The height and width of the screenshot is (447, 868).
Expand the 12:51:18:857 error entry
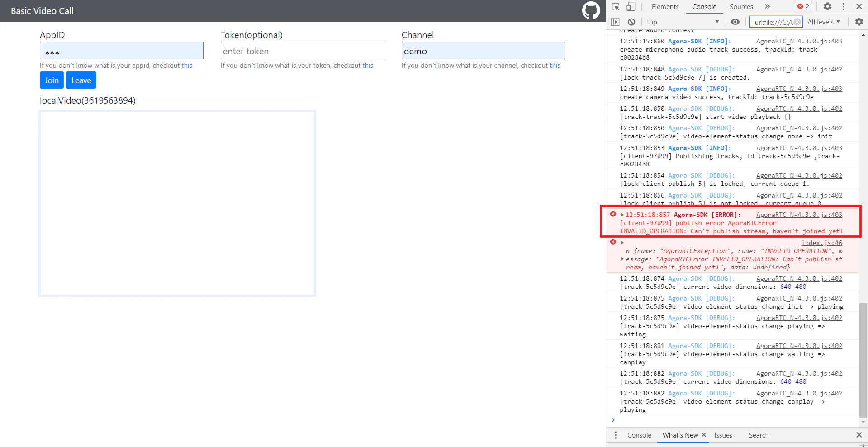(x=622, y=215)
